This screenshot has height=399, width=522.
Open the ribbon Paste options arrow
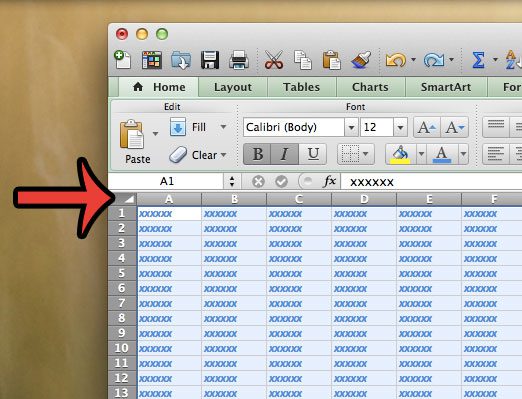pyautogui.click(x=155, y=134)
